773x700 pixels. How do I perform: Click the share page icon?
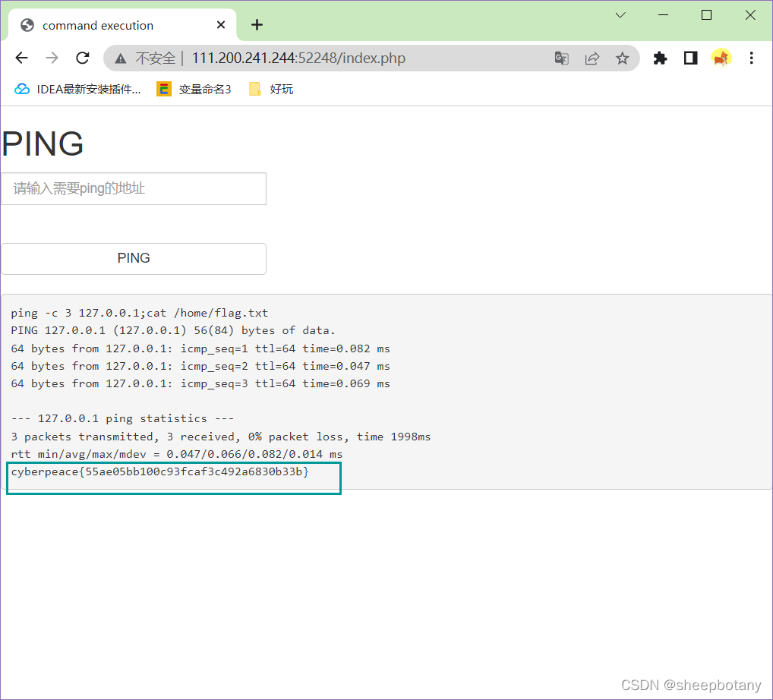pyautogui.click(x=592, y=58)
